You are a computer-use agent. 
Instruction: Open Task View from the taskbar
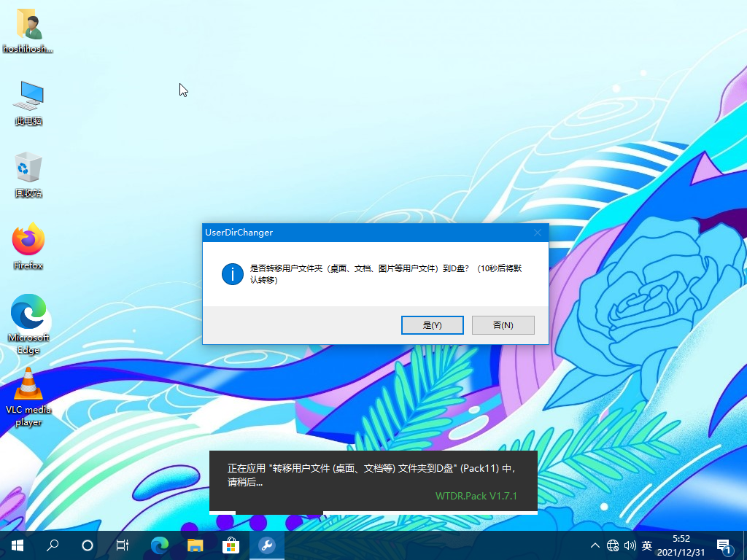point(123,545)
